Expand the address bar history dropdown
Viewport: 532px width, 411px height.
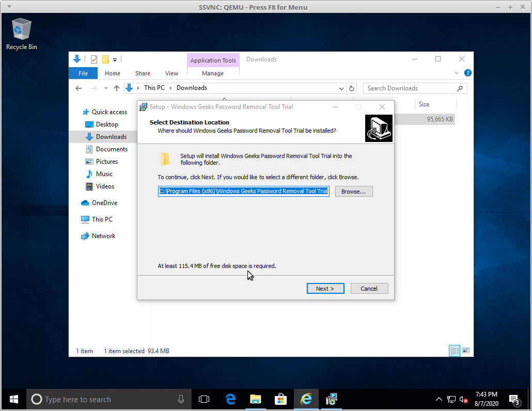(341, 88)
